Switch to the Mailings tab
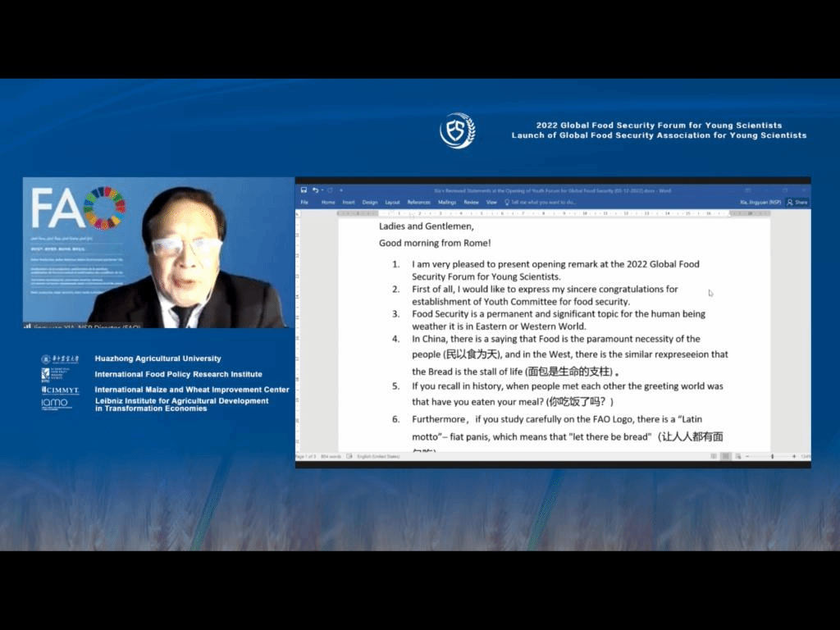Screen dimensions: 840x630 (447, 202)
